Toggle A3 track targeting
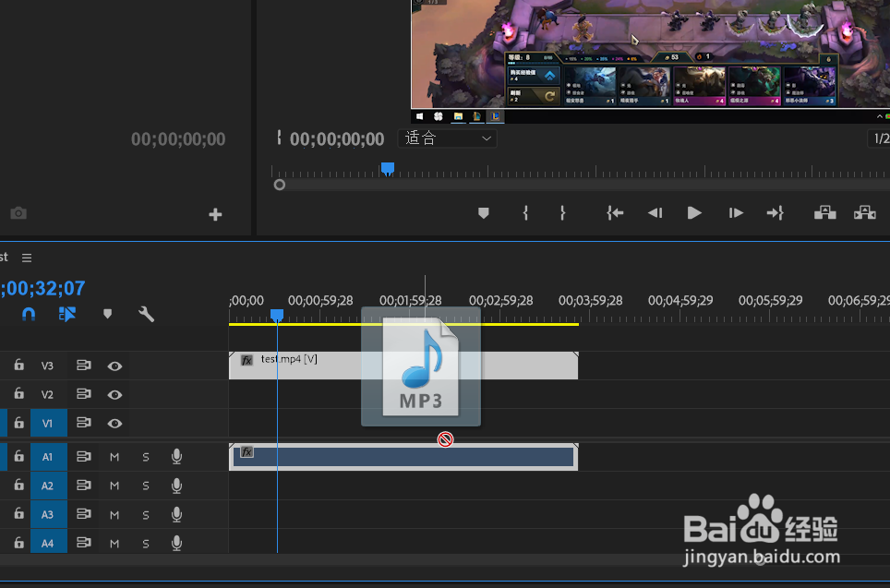890x588 pixels. (x=49, y=514)
